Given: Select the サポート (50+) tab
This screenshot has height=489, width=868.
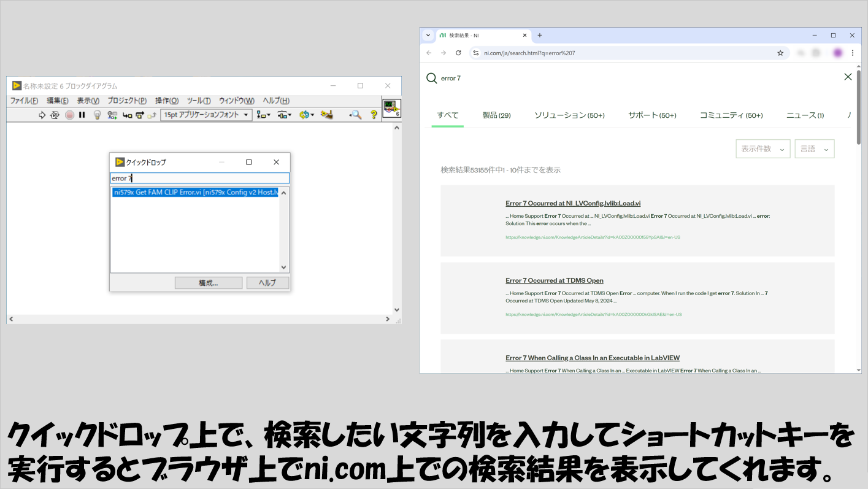Looking at the screenshot, I should point(652,115).
